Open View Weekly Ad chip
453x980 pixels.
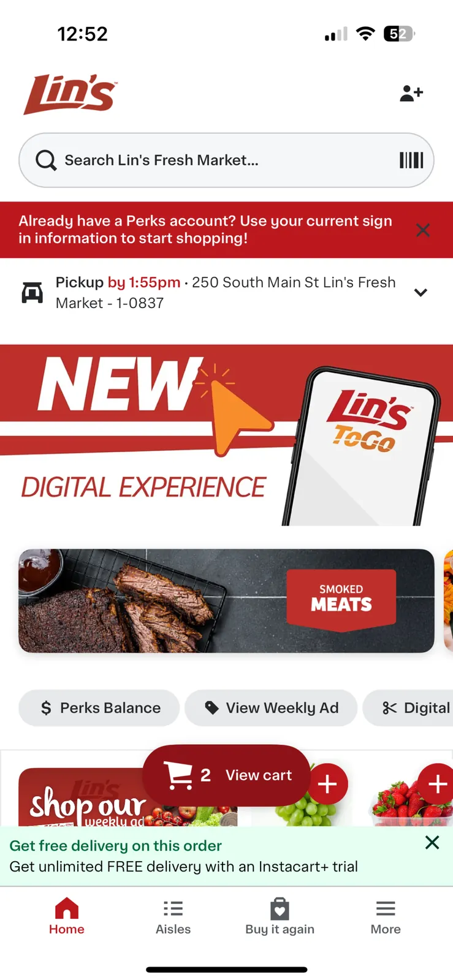(271, 708)
